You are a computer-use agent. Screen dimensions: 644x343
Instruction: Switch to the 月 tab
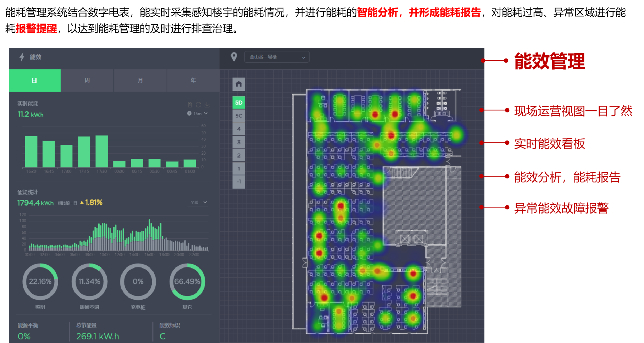coord(140,81)
